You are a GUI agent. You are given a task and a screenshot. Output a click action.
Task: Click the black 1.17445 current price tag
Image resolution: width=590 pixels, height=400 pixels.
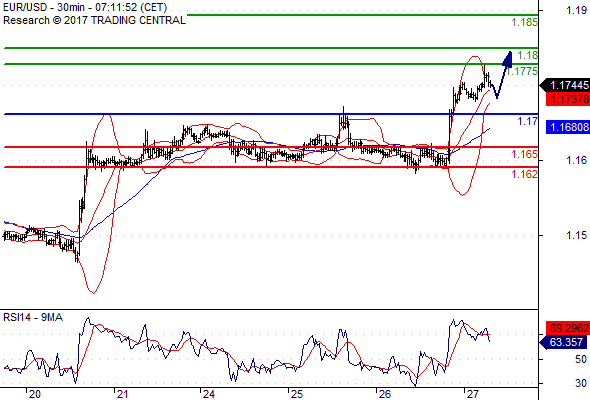tap(565, 85)
